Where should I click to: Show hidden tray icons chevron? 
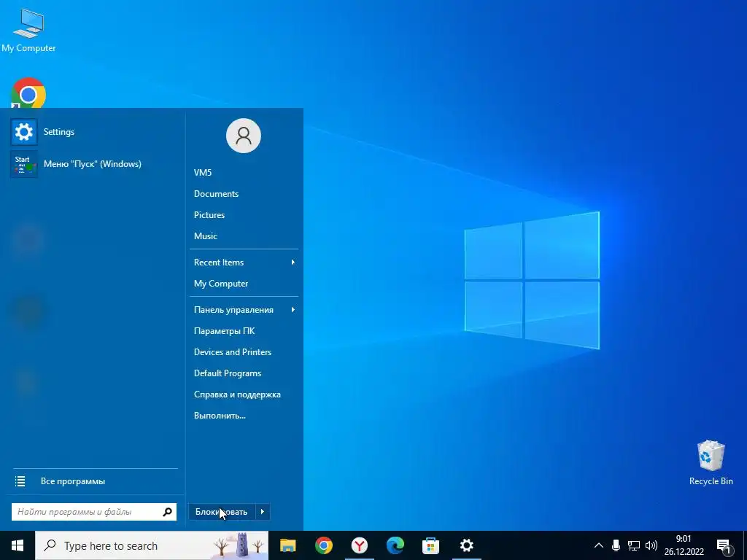[x=599, y=545]
